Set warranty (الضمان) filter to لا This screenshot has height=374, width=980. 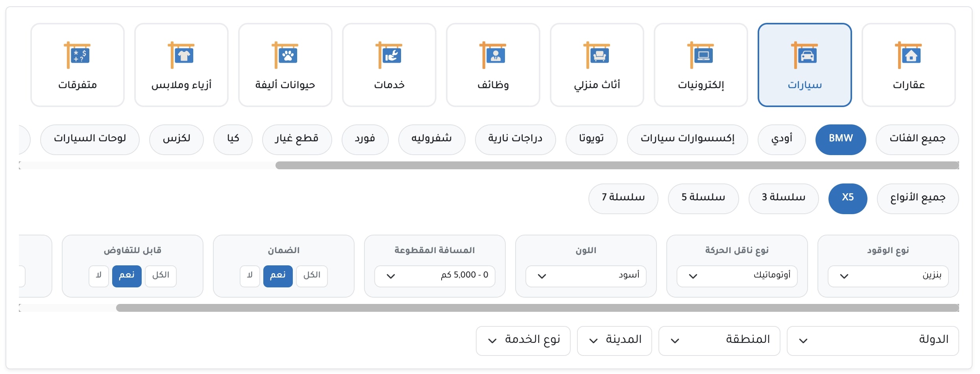pyautogui.click(x=250, y=275)
